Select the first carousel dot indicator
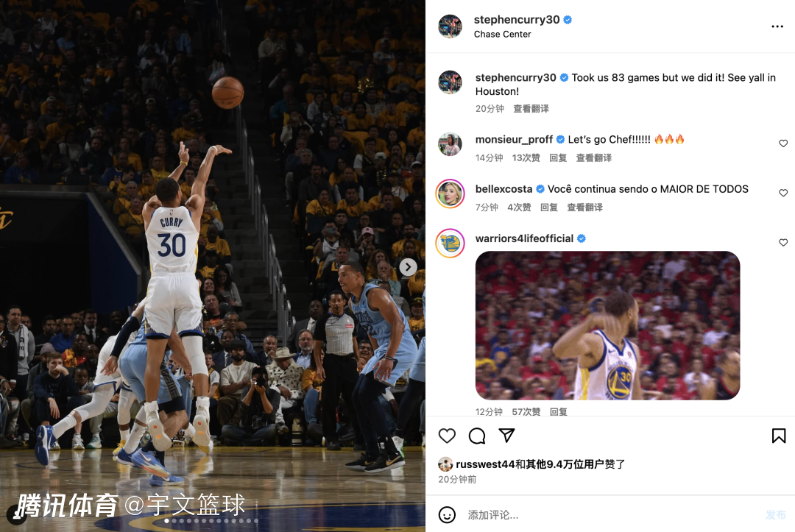This screenshot has height=532, width=795. (x=167, y=521)
